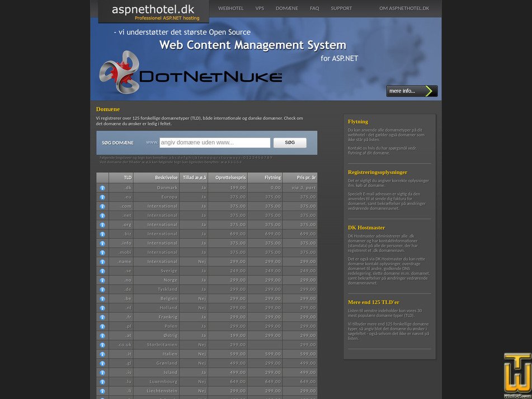Image resolution: width=532 pixels, height=399 pixels.
Task: Click the Danmark description cell
Action: click(x=157, y=187)
